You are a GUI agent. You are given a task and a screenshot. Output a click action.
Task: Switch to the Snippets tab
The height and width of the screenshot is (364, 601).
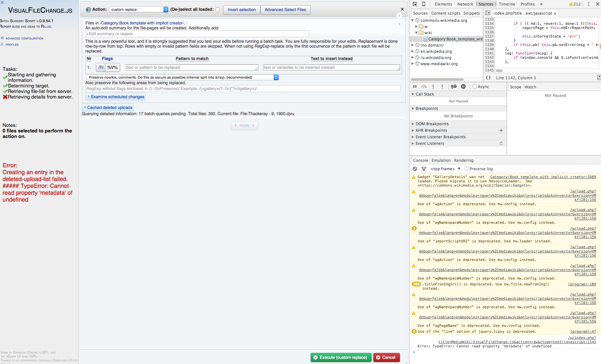tap(471, 13)
